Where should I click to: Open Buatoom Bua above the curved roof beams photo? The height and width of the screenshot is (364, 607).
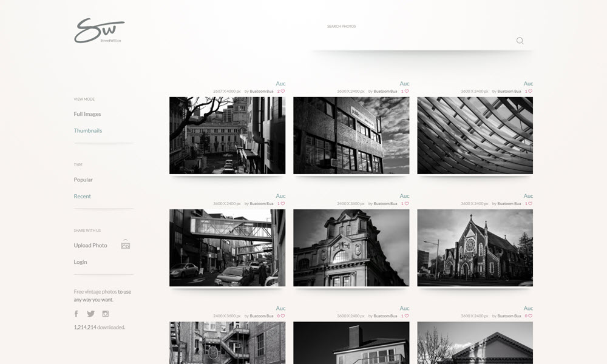(509, 91)
